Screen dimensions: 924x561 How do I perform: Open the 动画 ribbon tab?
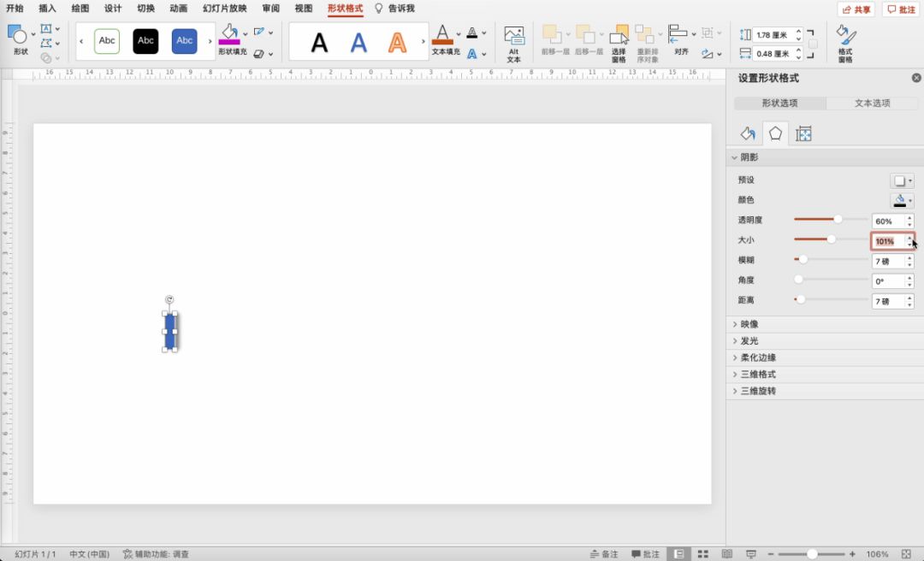tap(178, 9)
